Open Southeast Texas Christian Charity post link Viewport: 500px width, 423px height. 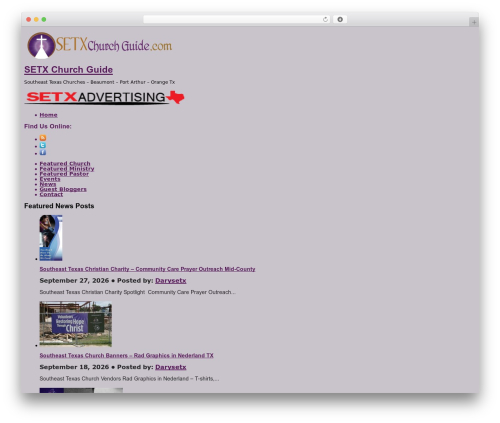(x=147, y=269)
